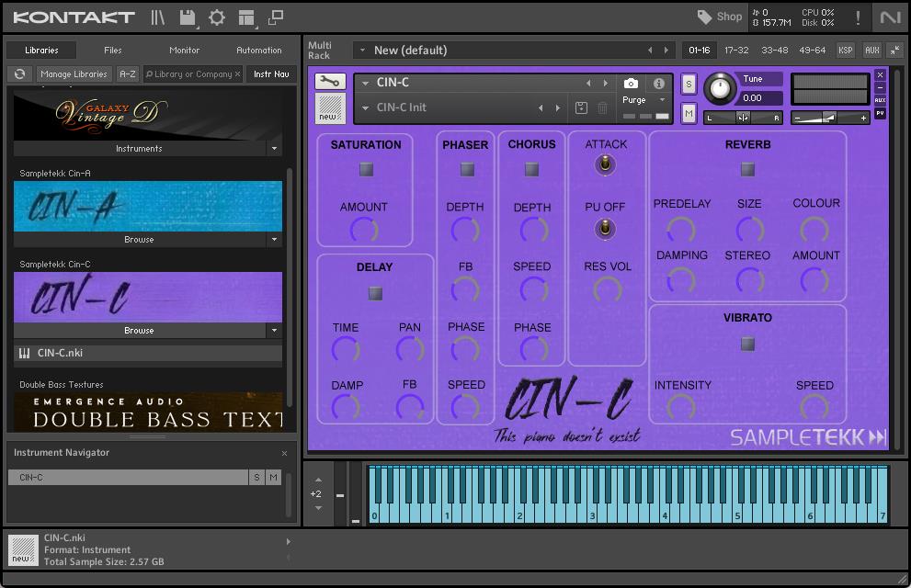Click the Manage Libraries button
The width and height of the screenshot is (911, 588).
74,74
